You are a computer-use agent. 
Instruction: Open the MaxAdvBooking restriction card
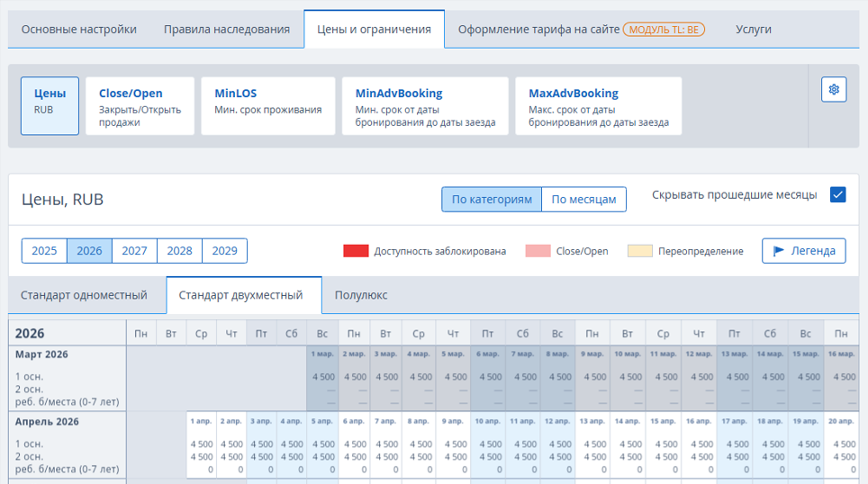598,106
